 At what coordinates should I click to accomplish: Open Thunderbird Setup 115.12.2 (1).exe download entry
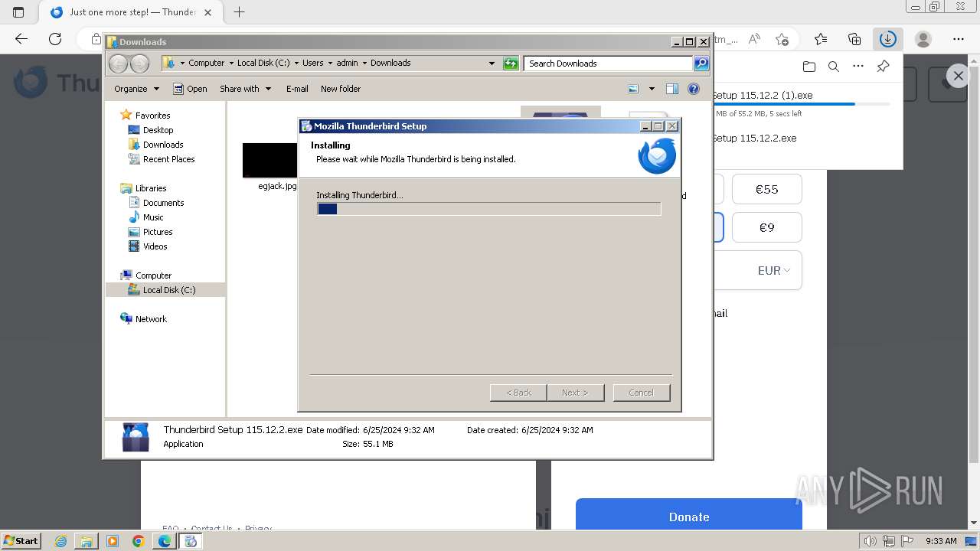[x=801, y=103]
